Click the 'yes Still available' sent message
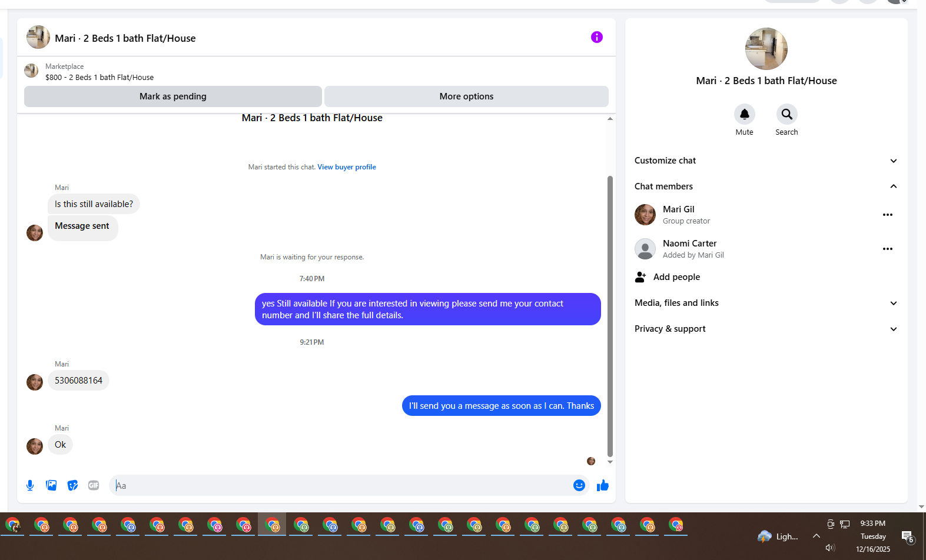The width and height of the screenshot is (926, 560). (x=427, y=309)
